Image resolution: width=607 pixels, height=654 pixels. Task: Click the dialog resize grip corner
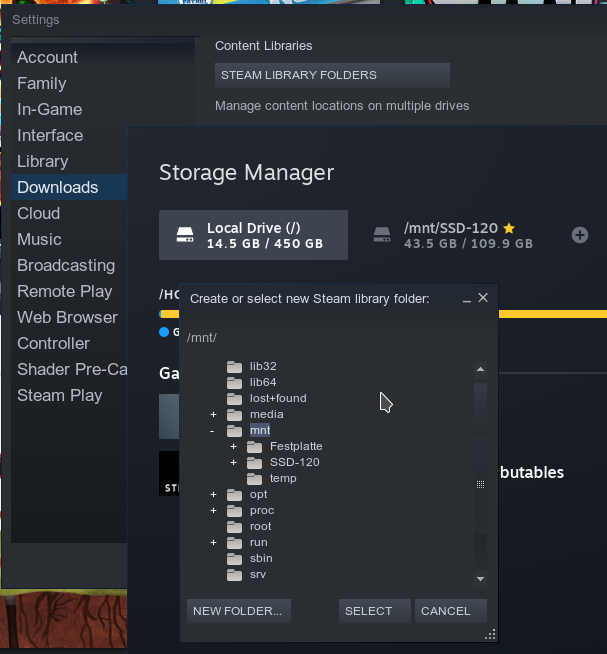490,634
